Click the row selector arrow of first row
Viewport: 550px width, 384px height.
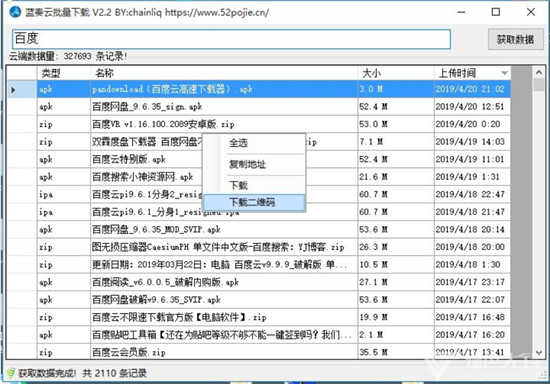(x=13, y=89)
